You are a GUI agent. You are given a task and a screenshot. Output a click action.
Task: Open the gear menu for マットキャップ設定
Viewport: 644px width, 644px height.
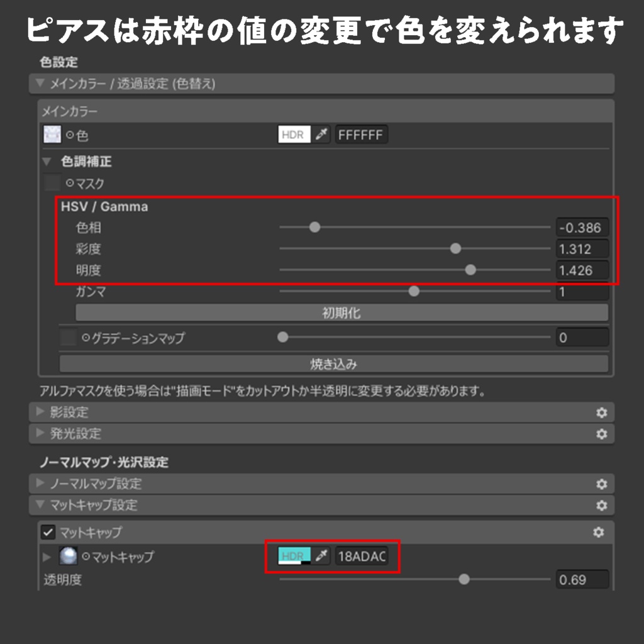coord(602,506)
